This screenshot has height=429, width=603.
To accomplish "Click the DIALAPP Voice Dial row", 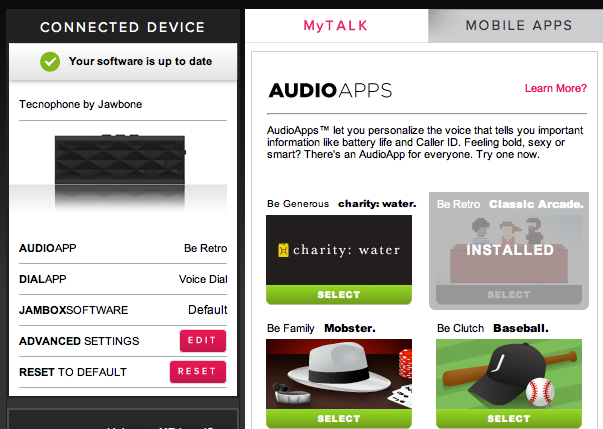I will [x=123, y=279].
